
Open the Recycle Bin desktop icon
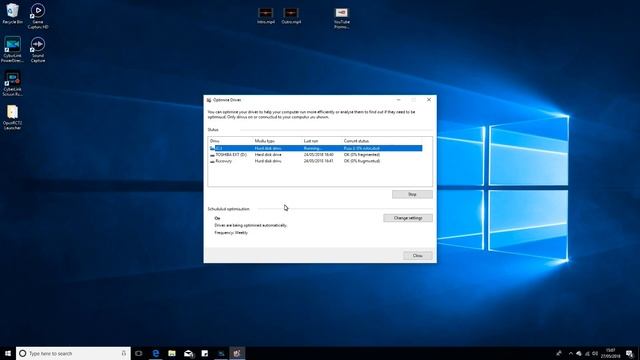tap(12, 13)
